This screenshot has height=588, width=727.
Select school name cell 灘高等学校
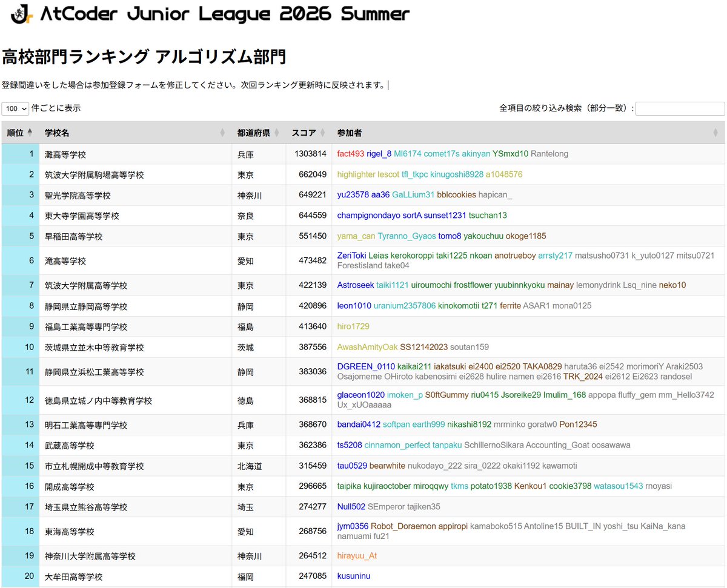point(136,154)
